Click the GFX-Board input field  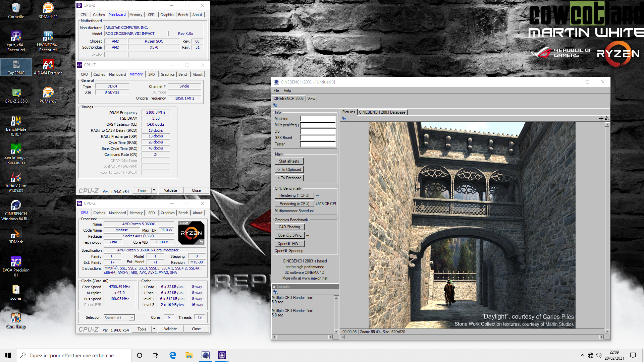click(318, 138)
